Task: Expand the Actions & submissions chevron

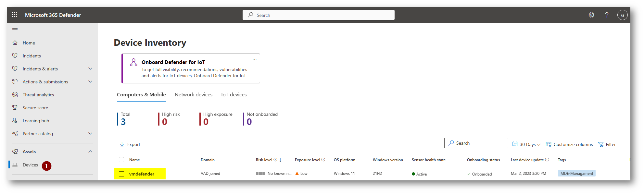Action: pos(90,82)
